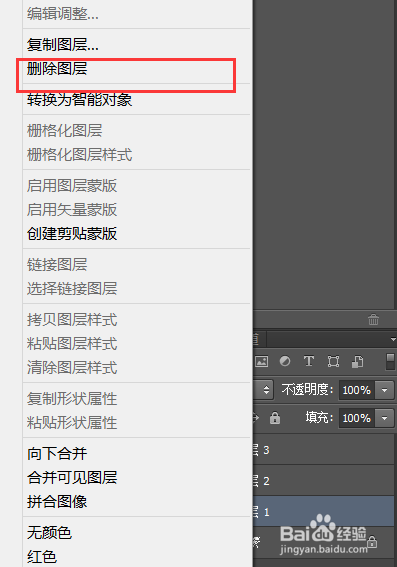Image resolution: width=397 pixels, height=567 pixels.
Task: Click the 不透明度 value field
Action: [357, 390]
